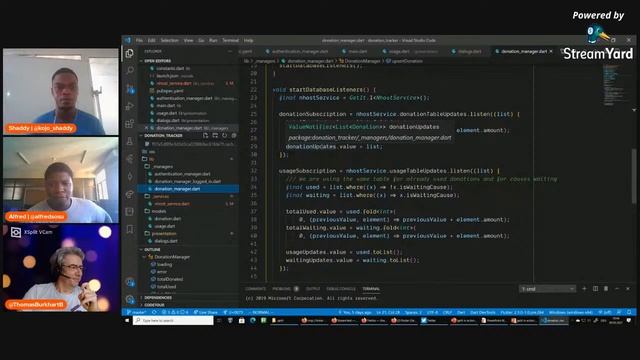Screen dimensions: 640x360
Task: Select Windows (windows-x64) device in status bar
Action: 571,312
